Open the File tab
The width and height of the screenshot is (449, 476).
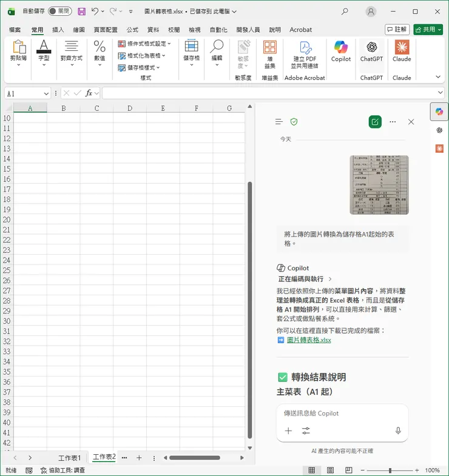[x=15, y=30]
